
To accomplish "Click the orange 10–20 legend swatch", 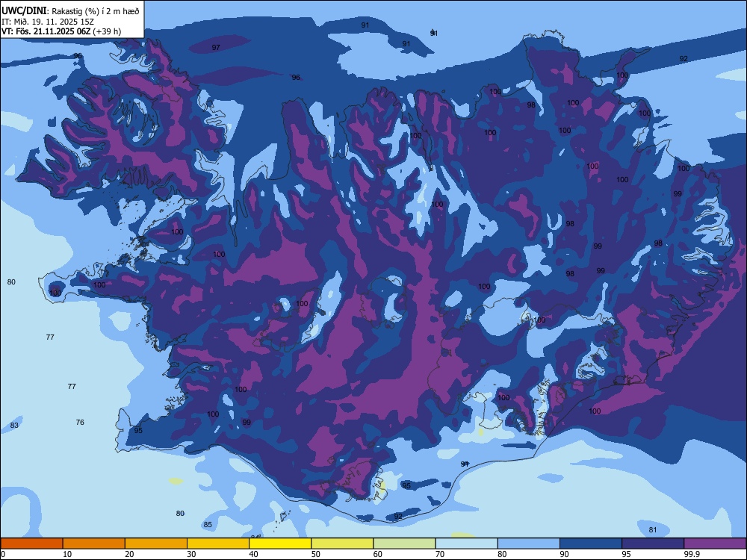I will [94, 544].
